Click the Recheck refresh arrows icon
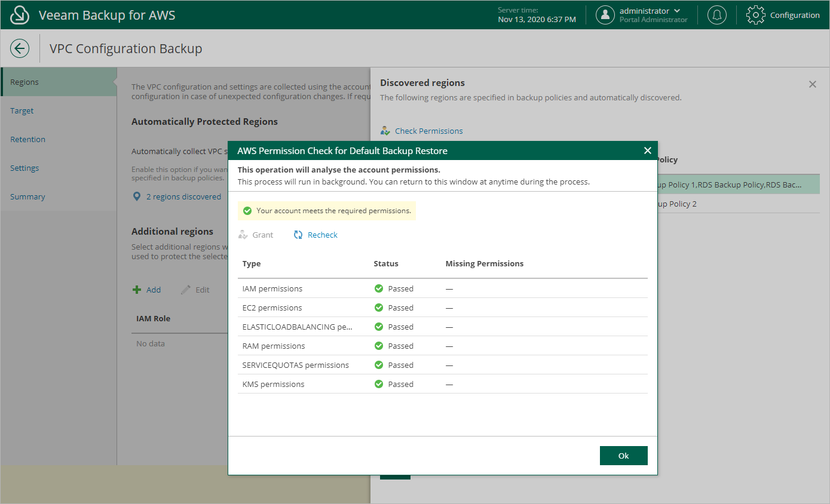The width and height of the screenshot is (830, 504). point(298,235)
